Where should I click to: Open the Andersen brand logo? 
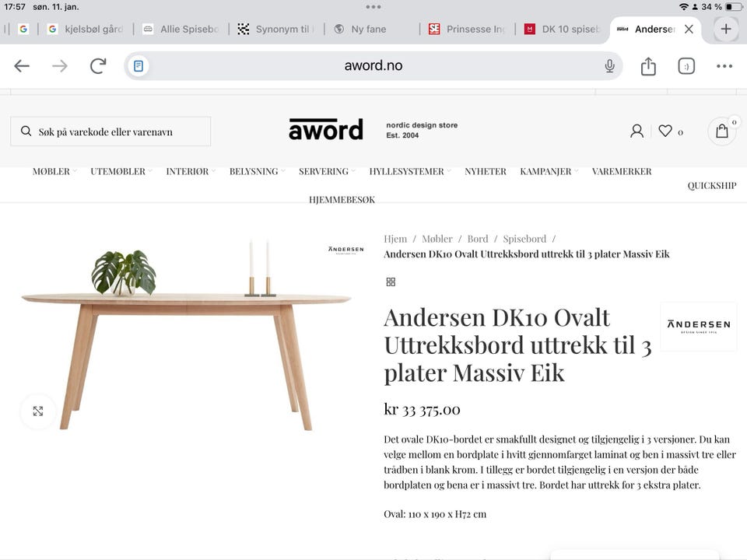(699, 326)
